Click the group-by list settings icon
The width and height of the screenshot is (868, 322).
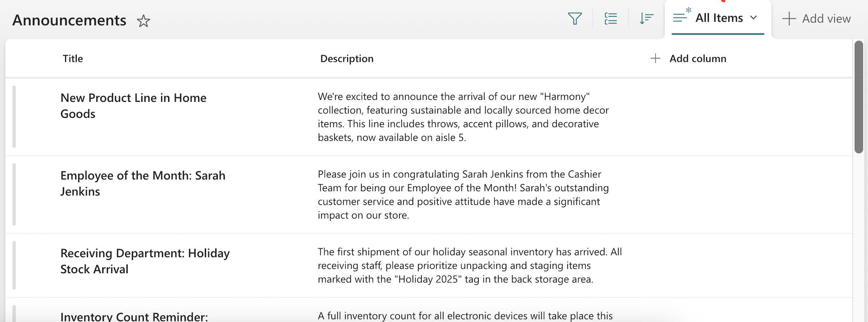(x=611, y=18)
